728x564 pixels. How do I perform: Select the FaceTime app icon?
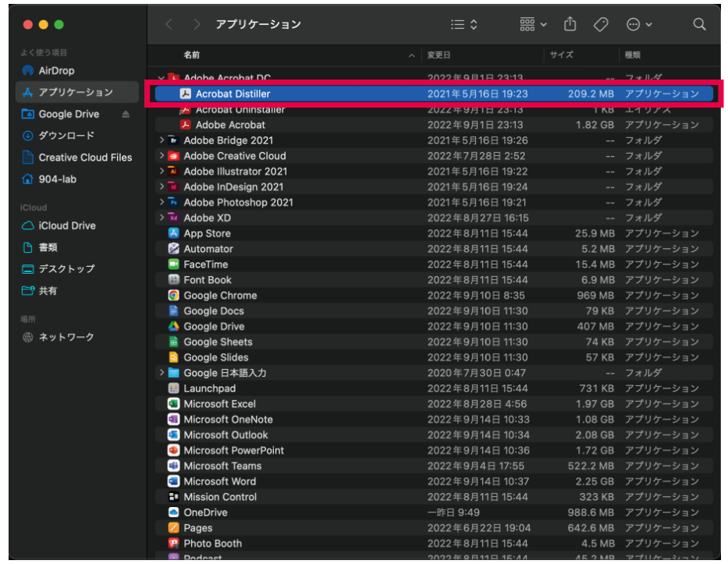click(x=174, y=264)
